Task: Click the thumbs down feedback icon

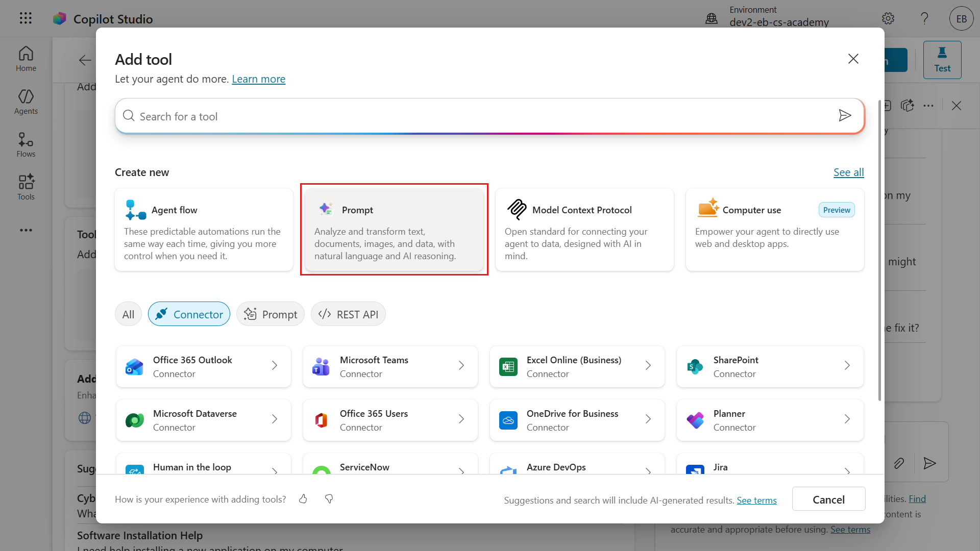Action: tap(329, 499)
